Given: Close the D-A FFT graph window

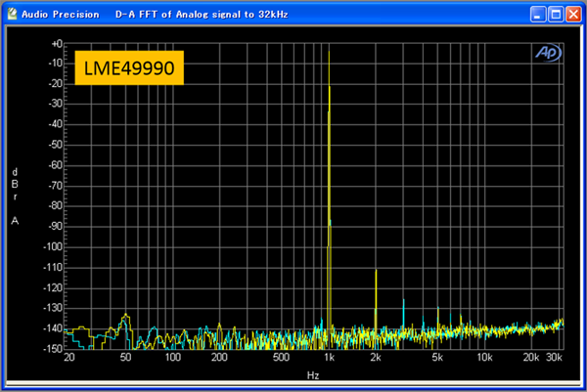Looking at the screenshot, I should [573, 15].
